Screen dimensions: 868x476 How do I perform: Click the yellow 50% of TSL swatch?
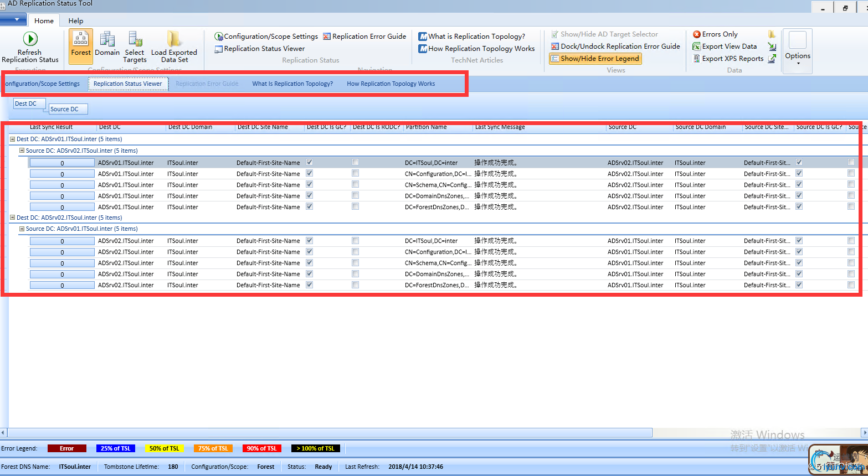coord(165,448)
